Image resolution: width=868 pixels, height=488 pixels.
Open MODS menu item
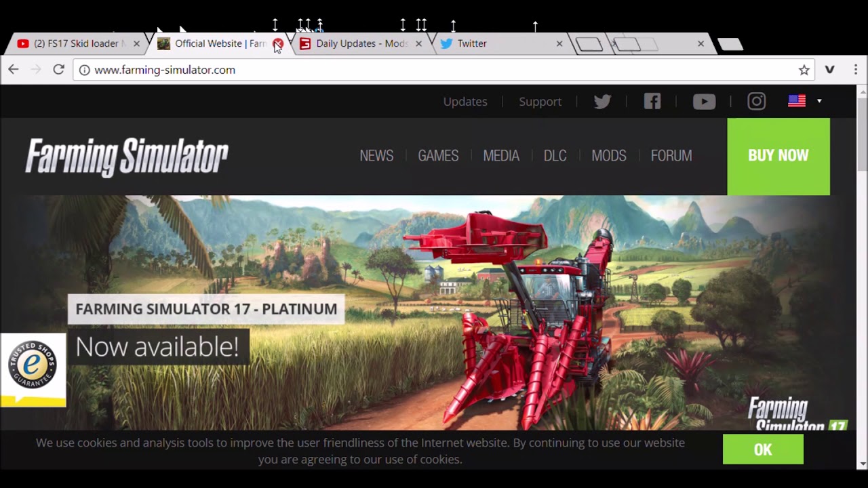pyautogui.click(x=609, y=156)
